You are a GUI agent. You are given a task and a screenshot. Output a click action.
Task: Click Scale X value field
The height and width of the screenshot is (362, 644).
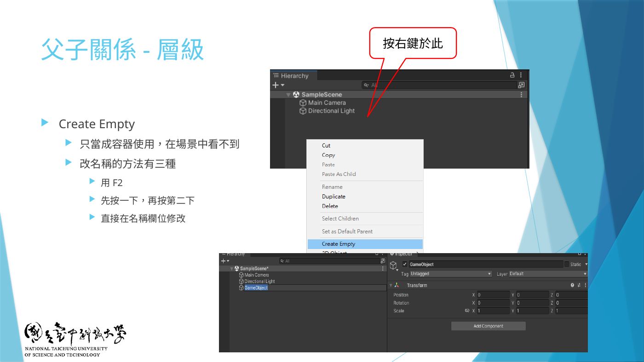[493, 311]
